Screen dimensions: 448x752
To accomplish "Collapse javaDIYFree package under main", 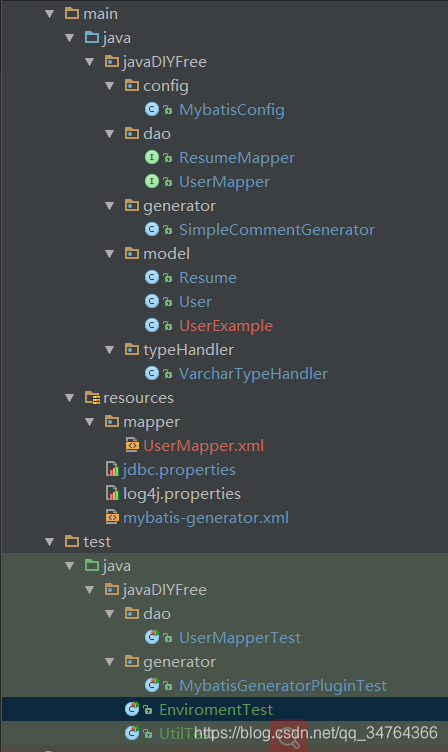I will 90,62.
